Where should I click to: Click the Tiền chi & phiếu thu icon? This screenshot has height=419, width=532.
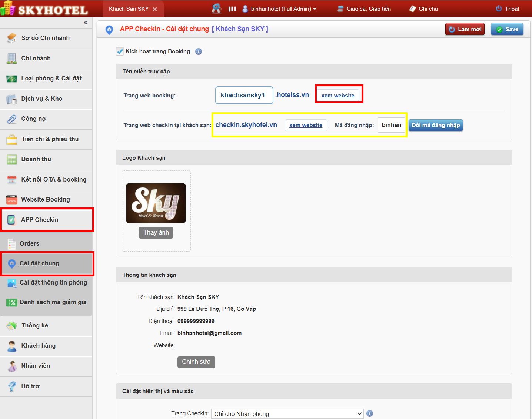12,139
